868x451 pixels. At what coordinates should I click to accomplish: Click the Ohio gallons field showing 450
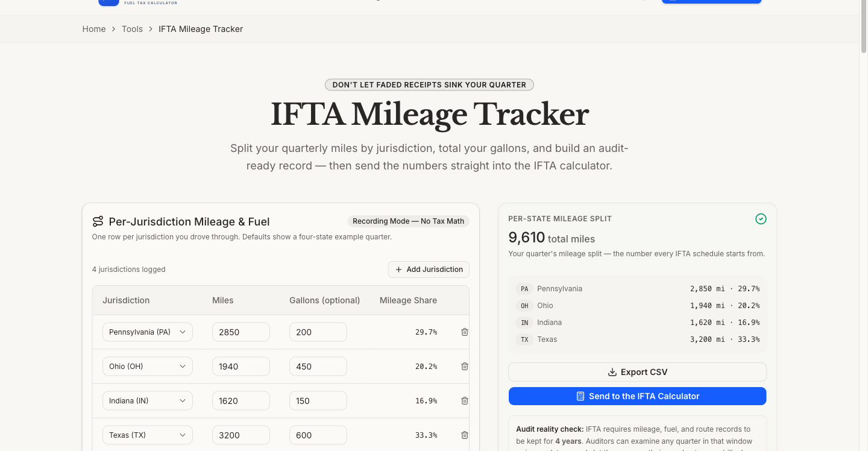point(318,366)
